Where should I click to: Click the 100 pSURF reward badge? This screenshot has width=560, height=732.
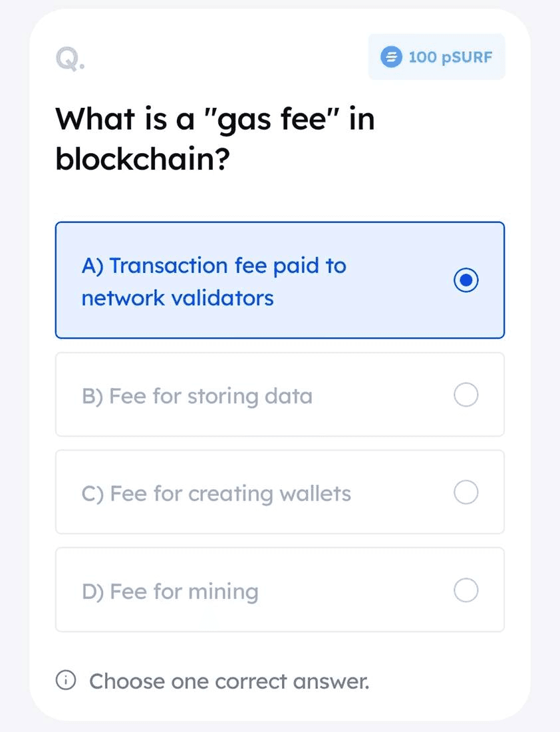(x=437, y=57)
